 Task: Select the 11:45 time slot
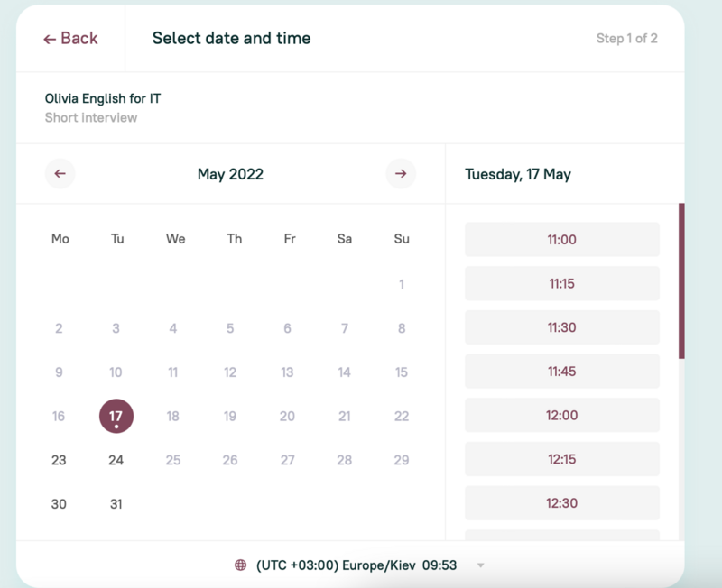(561, 372)
